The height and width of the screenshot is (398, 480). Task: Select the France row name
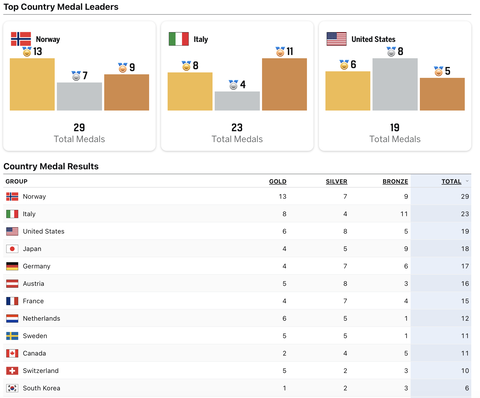tap(33, 301)
